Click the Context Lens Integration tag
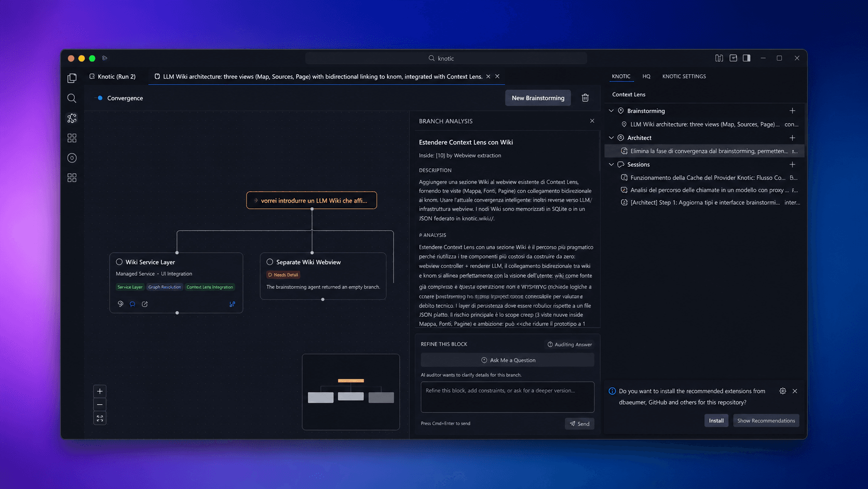Viewport: 868px width, 489px height. (210, 287)
